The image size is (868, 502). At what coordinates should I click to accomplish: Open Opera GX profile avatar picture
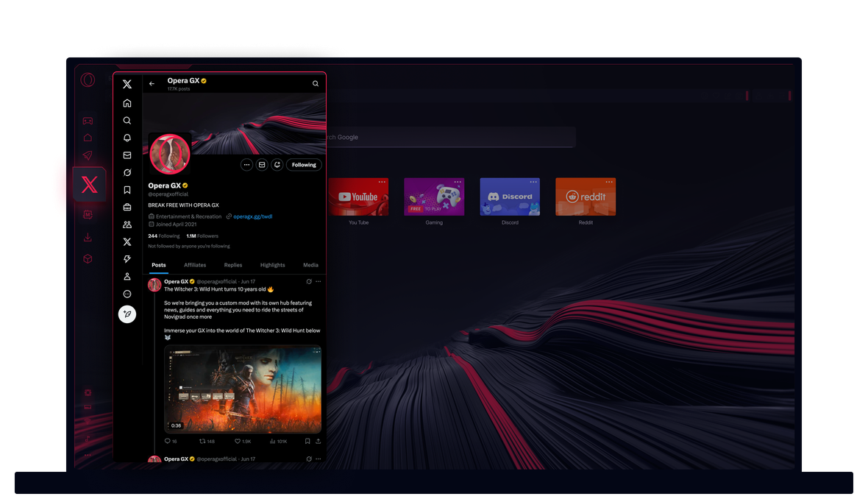169,154
